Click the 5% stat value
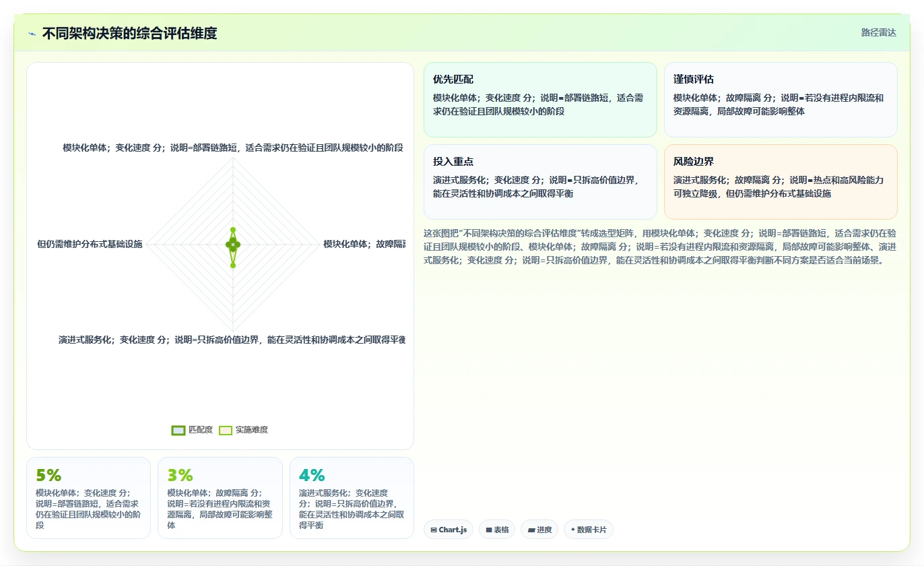 (x=48, y=476)
